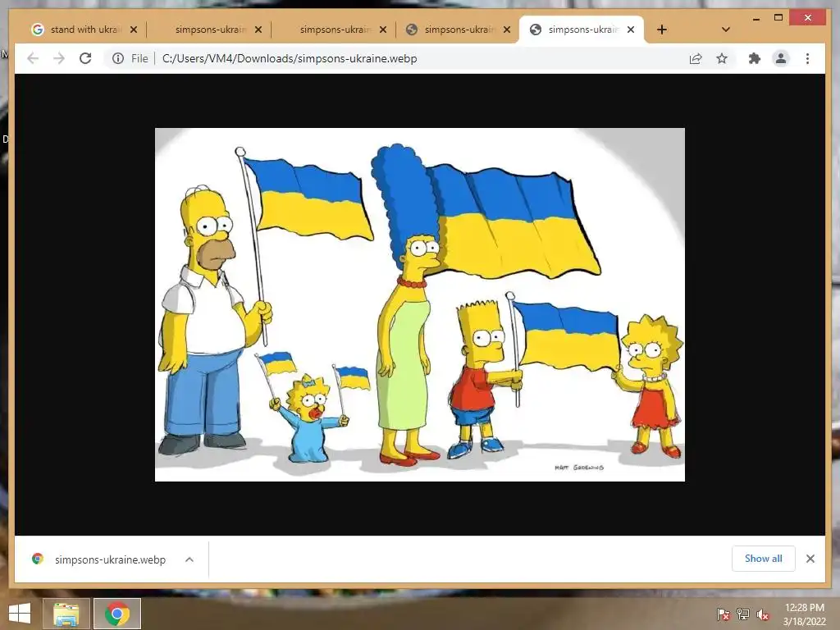840x630 pixels.
Task: Close the 'stand with ukrai' tab
Action: tap(134, 30)
